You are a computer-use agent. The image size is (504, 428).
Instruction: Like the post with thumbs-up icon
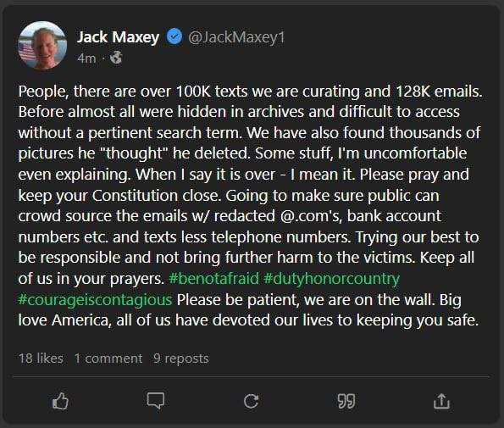point(60,401)
